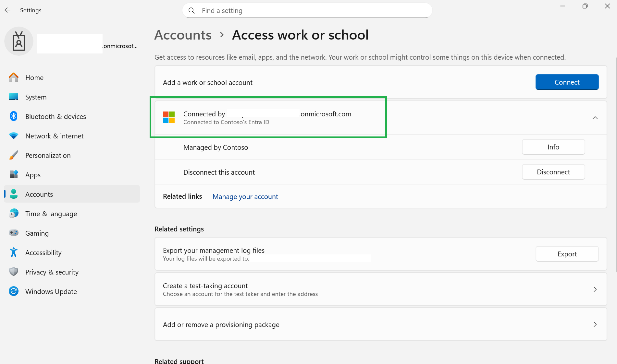The height and width of the screenshot is (364, 617).
Task: Click the Microsoft logo on connected account
Action: click(x=169, y=117)
